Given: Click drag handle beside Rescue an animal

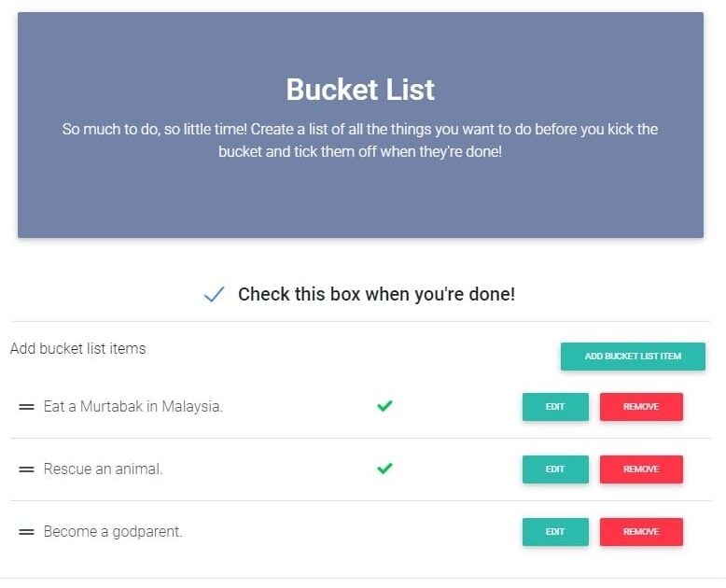Looking at the screenshot, I should pos(26,469).
